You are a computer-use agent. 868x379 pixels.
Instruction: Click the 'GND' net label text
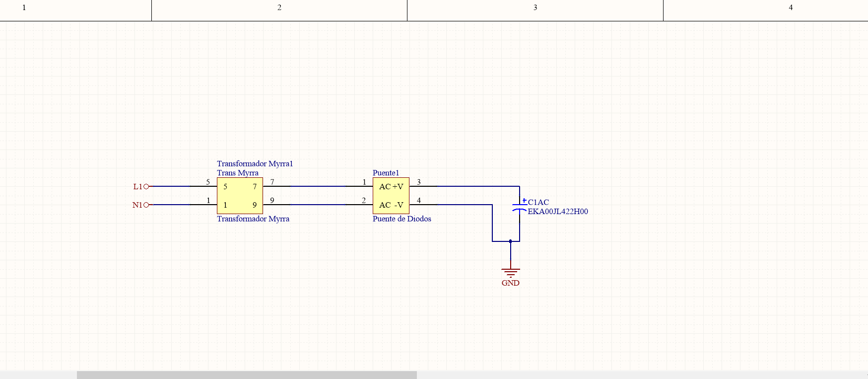[511, 283]
